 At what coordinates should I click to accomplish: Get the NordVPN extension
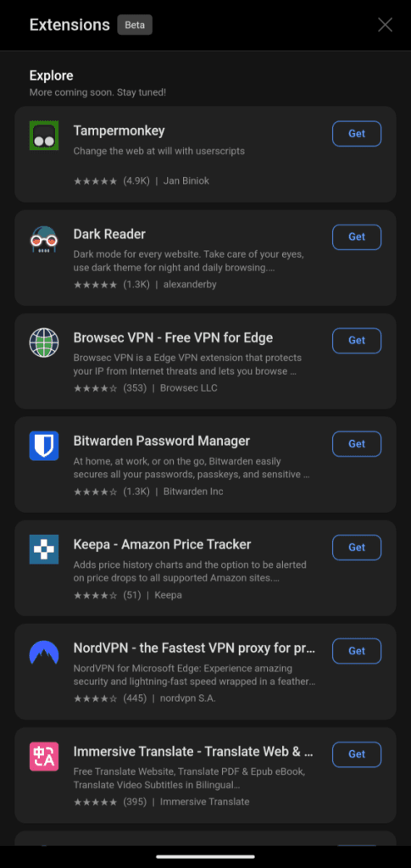pyautogui.click(x=357, y=651)
